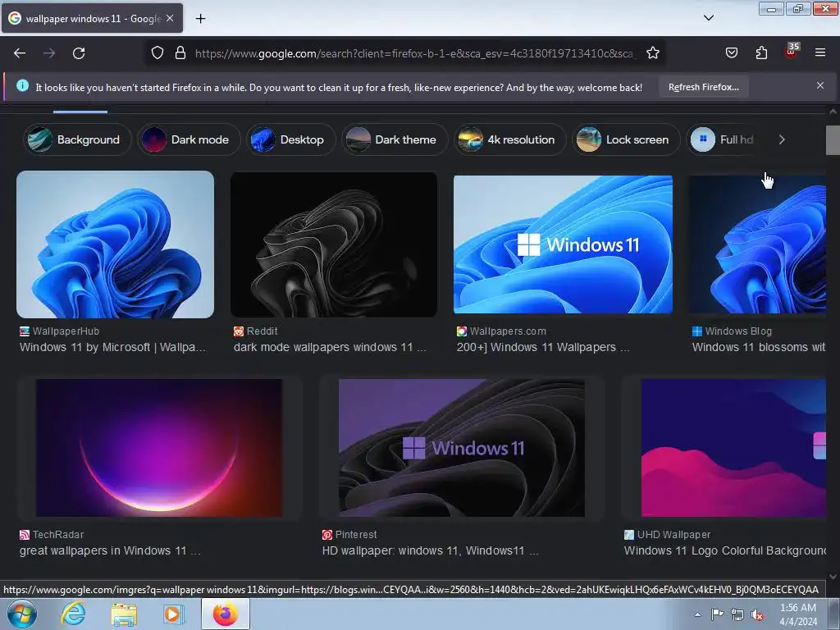Viewport: 840px width, 630px height.
Task: Click the Wallpapers.com source name
Action: [x=508, y=331]
